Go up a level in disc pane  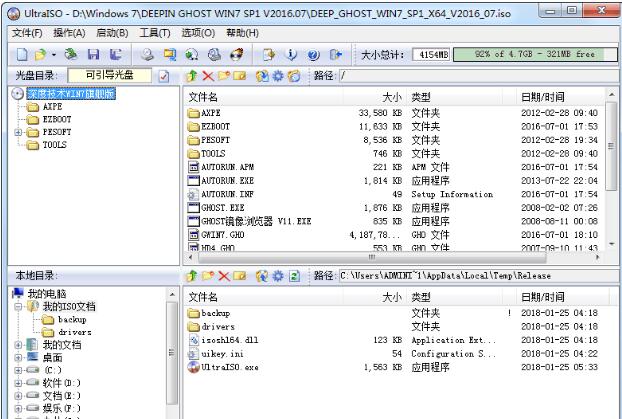pyautogui.click(x=192, y=75)
